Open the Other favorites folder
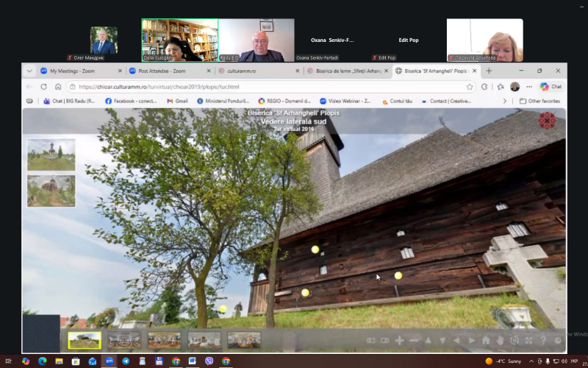The height and width of the screenshot is (368, 588). [539, 101]
